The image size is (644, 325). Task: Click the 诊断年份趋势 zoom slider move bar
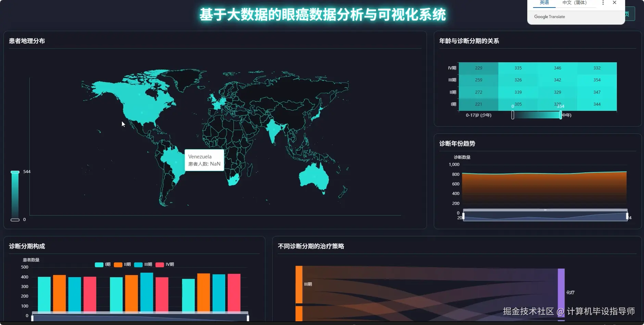coord(545,210)
